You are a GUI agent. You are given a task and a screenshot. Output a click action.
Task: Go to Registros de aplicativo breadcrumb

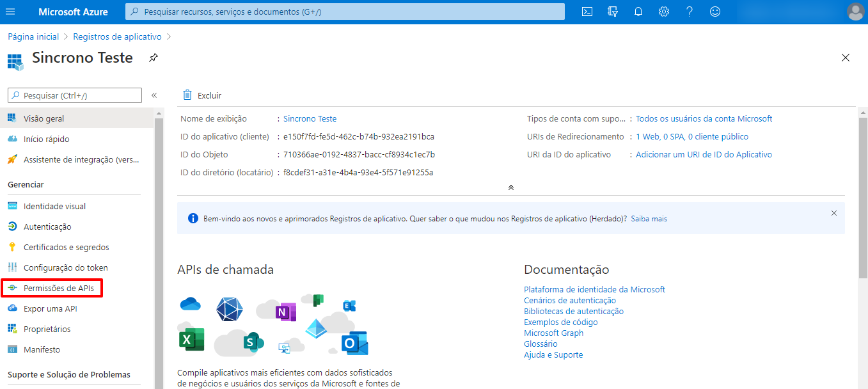click(117, 36)
